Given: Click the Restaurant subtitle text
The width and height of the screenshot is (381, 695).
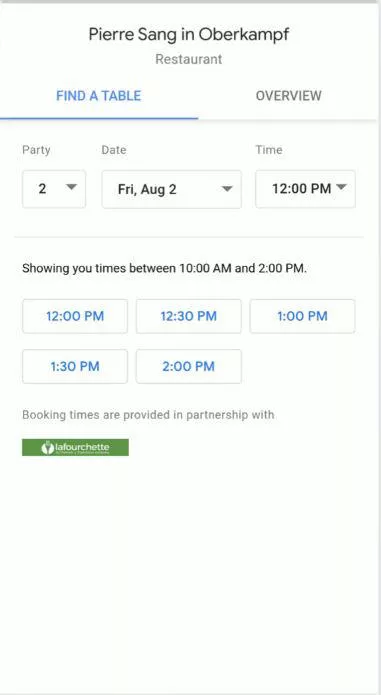Looking at the screenshot, I should pos(189,59).
